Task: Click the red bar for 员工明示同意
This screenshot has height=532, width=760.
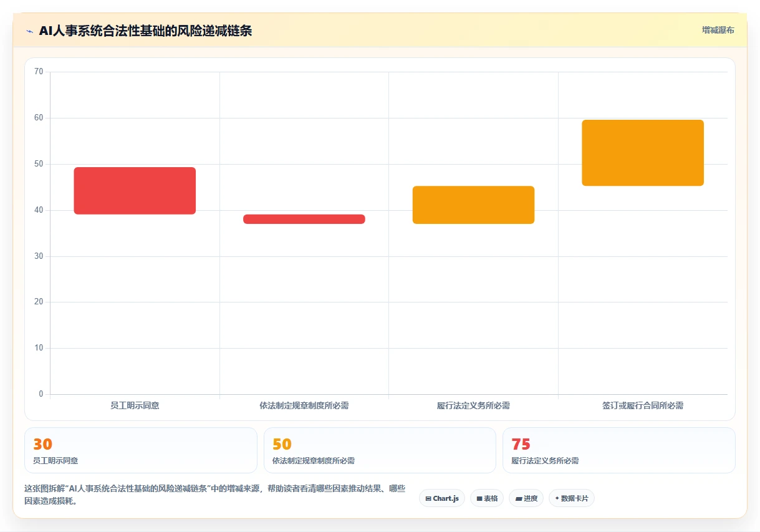Action: pyautogui.click(x=135, y=191)
